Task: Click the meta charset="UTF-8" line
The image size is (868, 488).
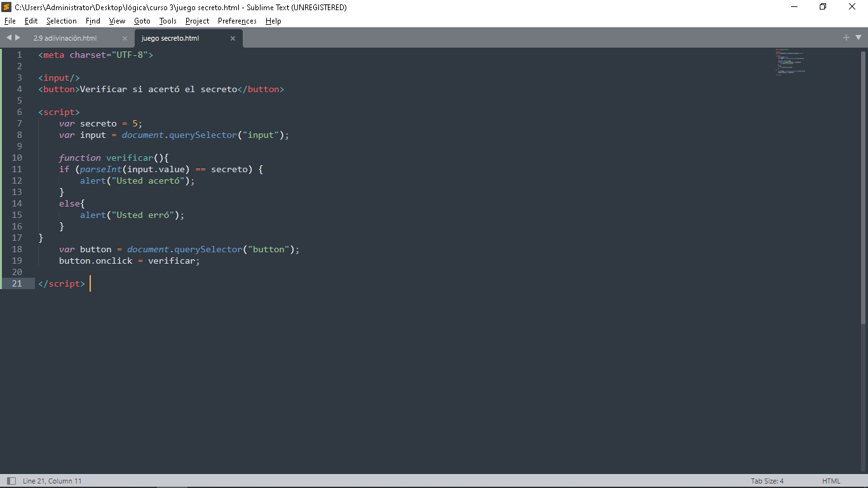Action: pyautogui.click(x=96, y=55)
